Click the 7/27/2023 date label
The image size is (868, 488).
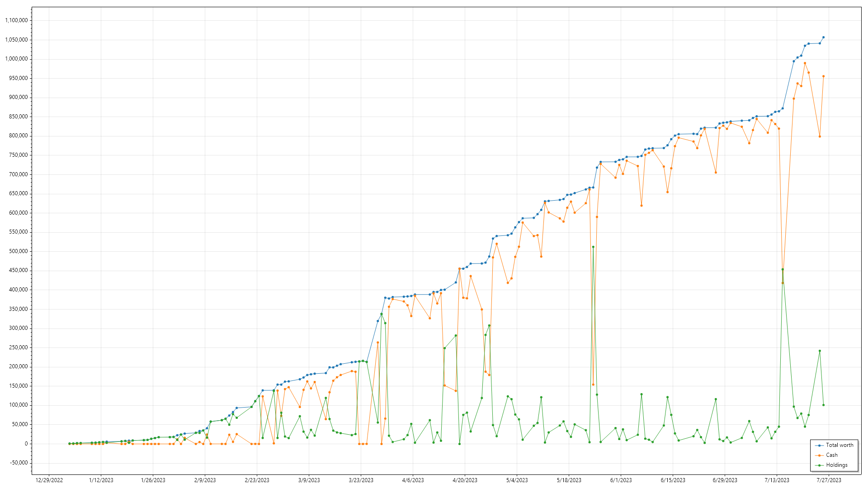pos(829,480)
